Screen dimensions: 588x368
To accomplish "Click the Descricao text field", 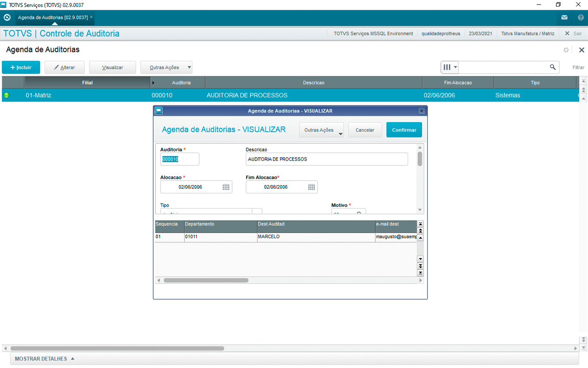I will [x=326, y=159].
